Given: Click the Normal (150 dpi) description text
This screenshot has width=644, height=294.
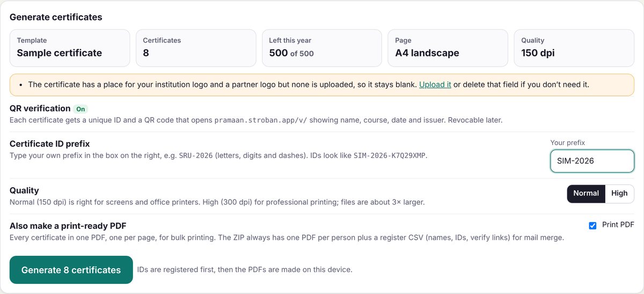Looking at the screenshot, I should (217, 203).
